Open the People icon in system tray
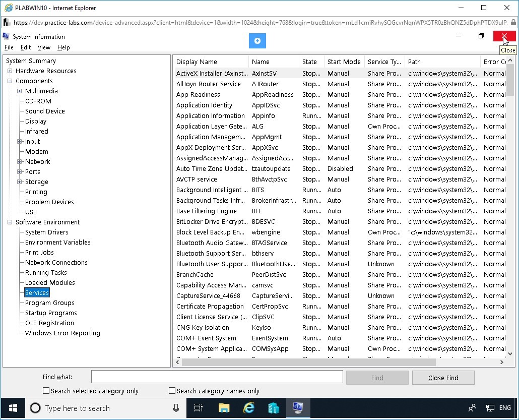This screenshot has width=519, height=420. [472, 408]
